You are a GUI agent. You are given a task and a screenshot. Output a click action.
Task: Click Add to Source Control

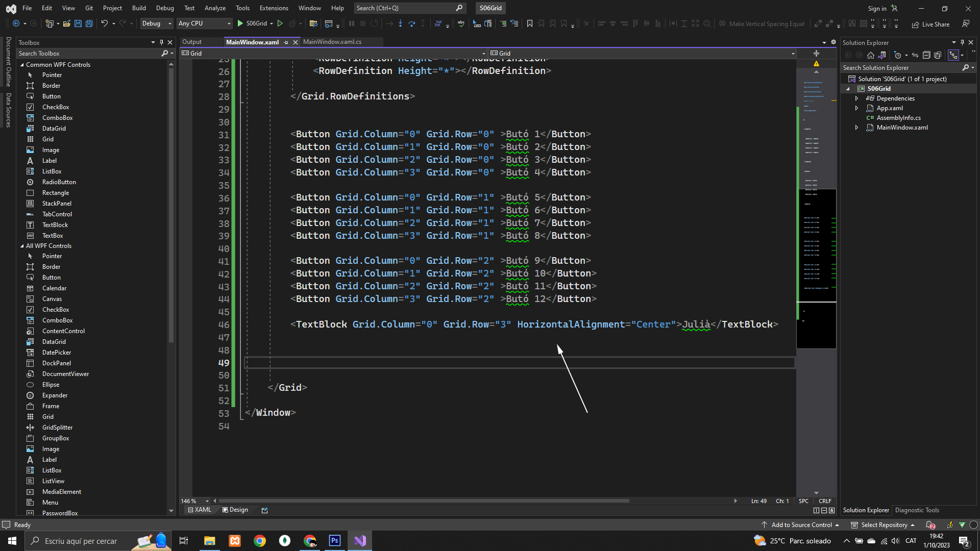point(800,524)
